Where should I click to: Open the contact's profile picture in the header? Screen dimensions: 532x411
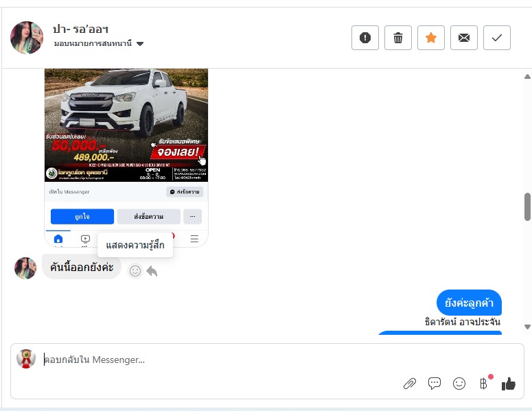(x=27, y=38)
